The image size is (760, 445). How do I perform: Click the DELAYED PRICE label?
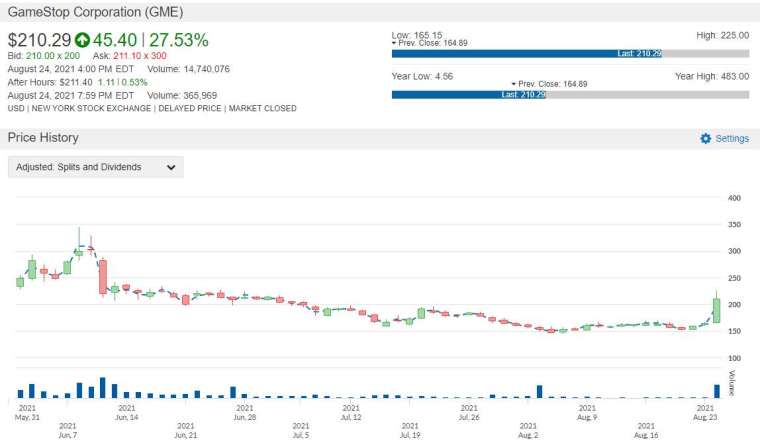(190, 109)
